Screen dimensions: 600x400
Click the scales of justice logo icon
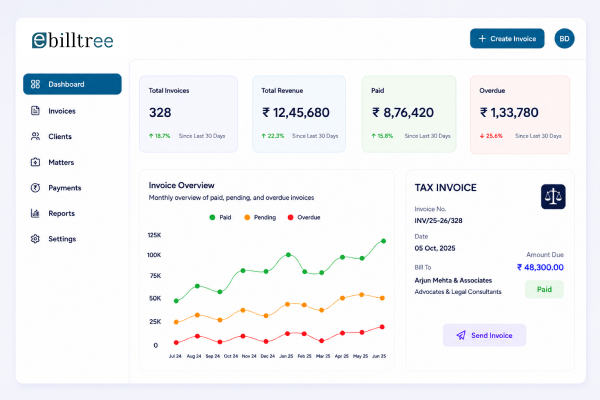[x=553, y=197]
